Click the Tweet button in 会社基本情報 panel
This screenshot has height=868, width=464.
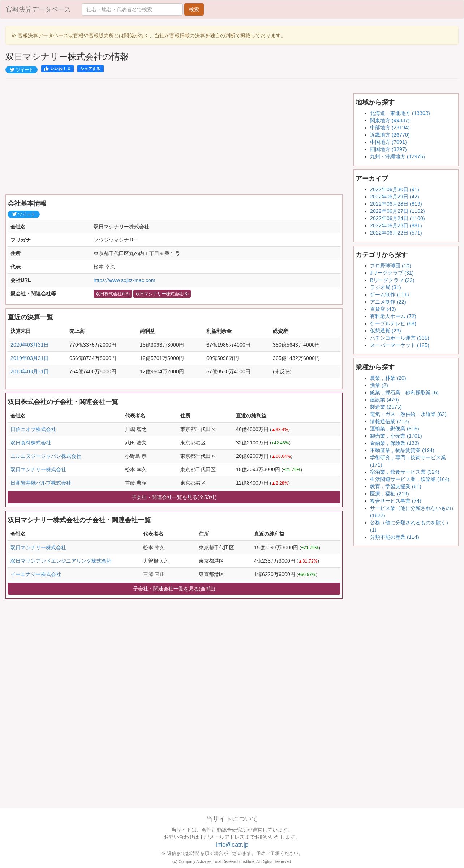(23, 214)
